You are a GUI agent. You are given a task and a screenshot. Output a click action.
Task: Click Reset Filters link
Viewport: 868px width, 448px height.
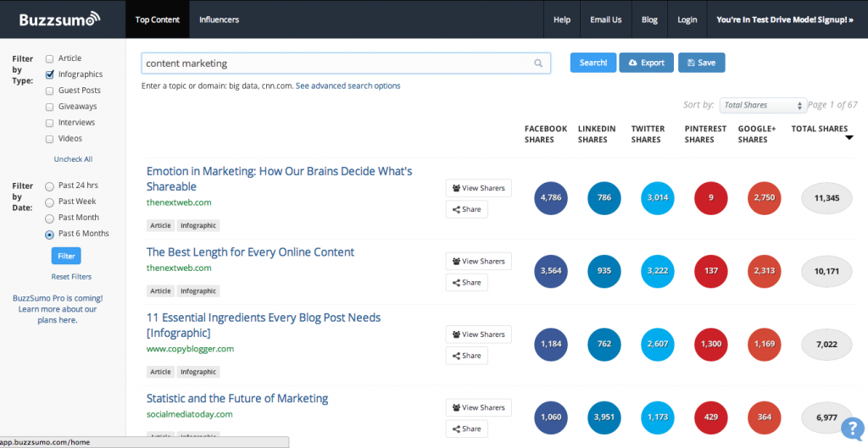coord(71,277)
